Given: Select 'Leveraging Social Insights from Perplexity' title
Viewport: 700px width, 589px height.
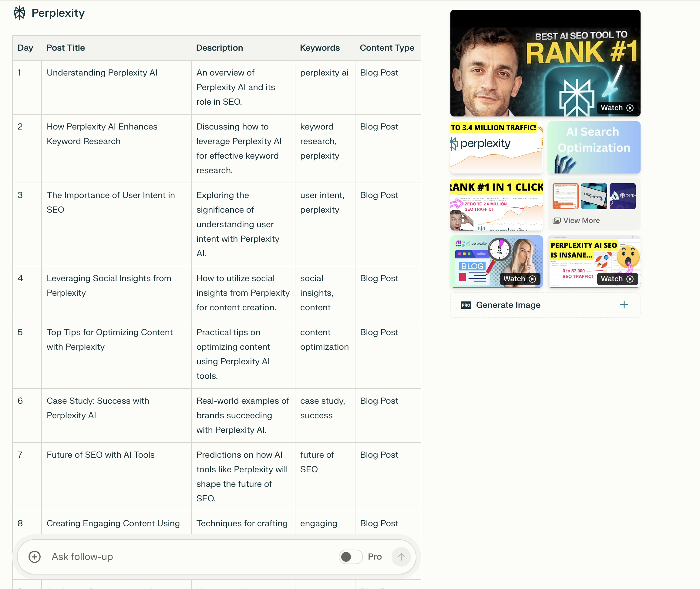Looking at the screenshot, I should 109,285.
